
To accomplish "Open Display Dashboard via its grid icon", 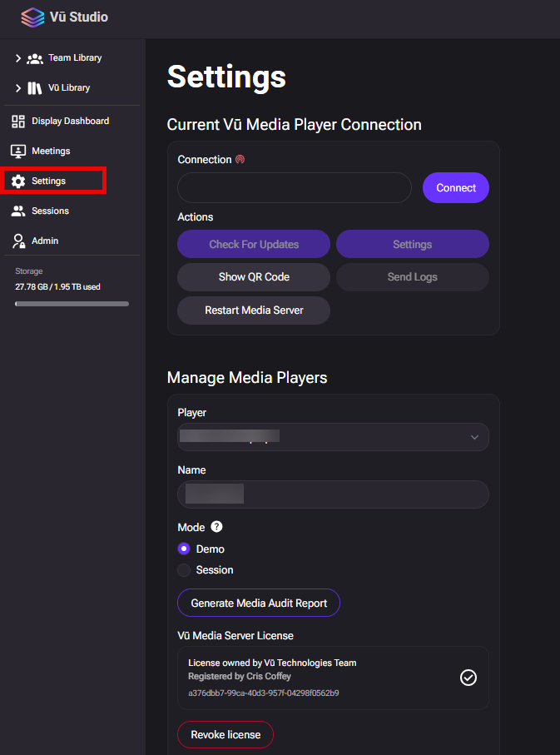I will point(18,122).
